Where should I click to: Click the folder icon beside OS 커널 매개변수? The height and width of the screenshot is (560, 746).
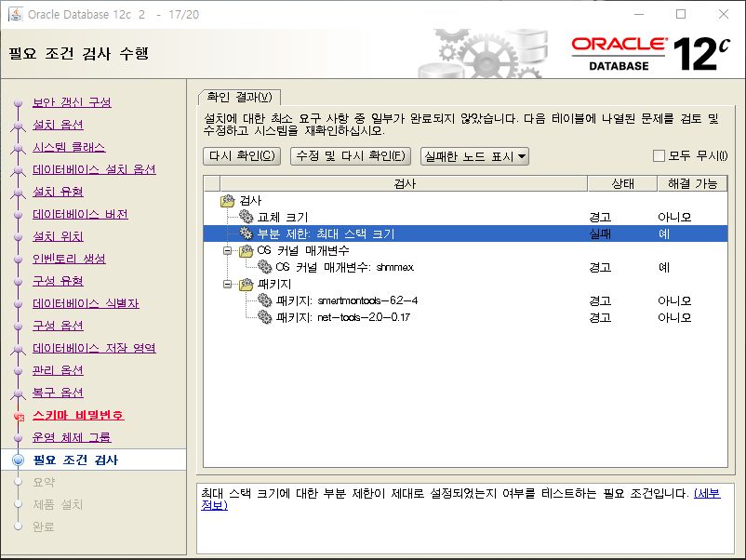(246, 250)
